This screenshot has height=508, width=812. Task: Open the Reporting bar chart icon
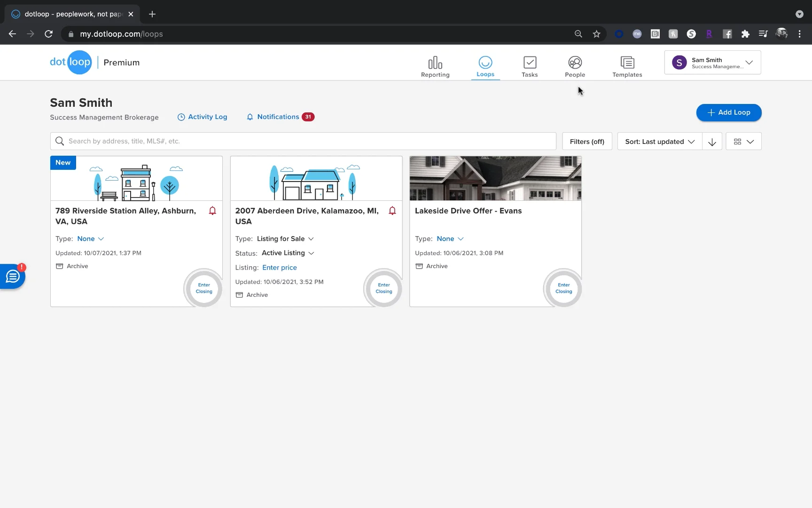[435, 63]
